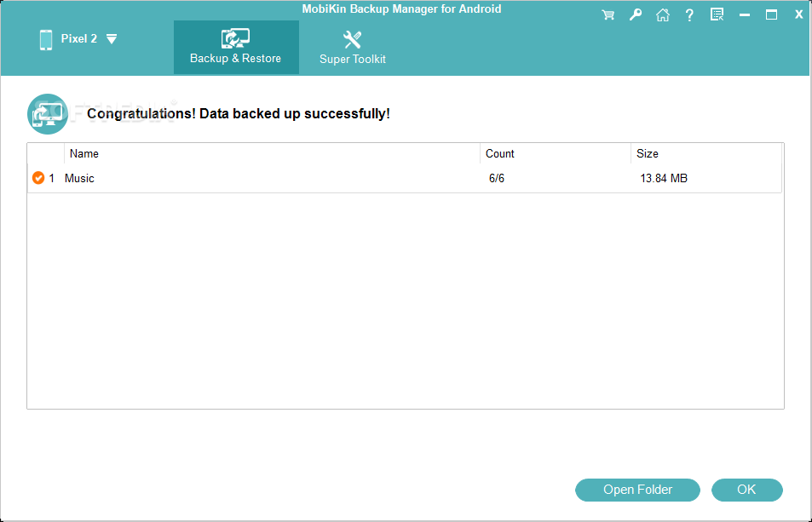Click the 6/6 count value

point(497,179)
